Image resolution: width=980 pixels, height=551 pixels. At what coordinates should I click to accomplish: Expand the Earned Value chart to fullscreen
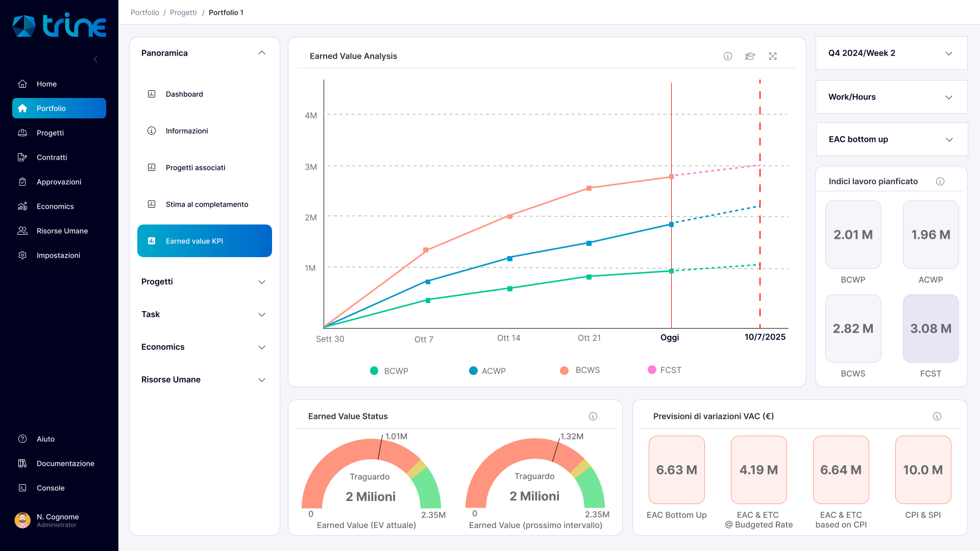(x=773, y=56)
